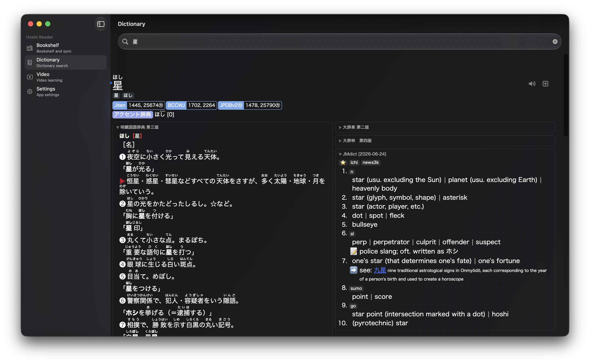
Task: Click 'star (actor, player, etc.)' definition
Action: click(x=388, y=206)
